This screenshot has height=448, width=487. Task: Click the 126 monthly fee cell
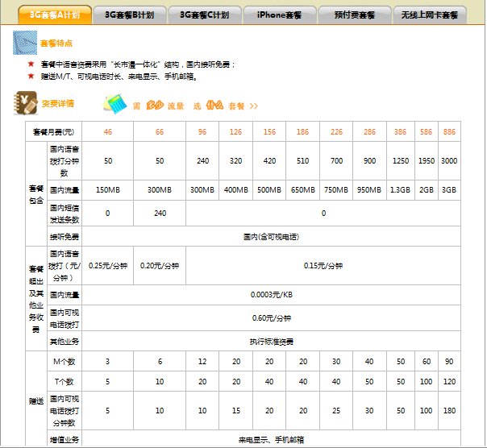(x=235, y=131)
